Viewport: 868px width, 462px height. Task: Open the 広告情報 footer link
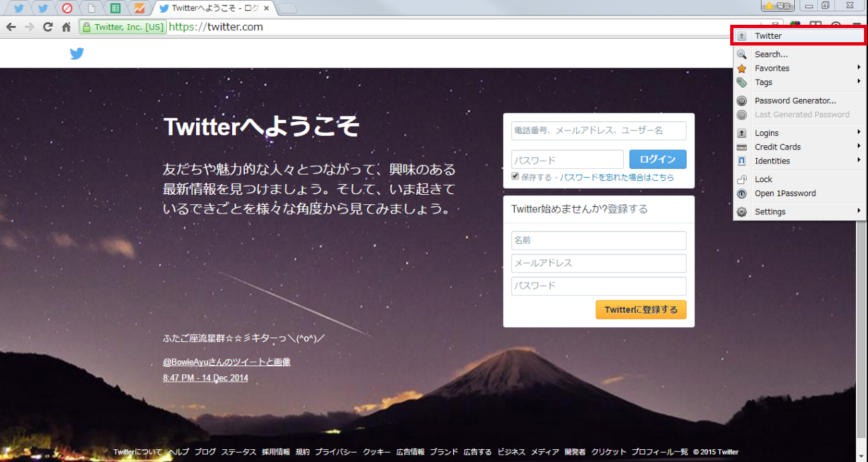[410, 452]
